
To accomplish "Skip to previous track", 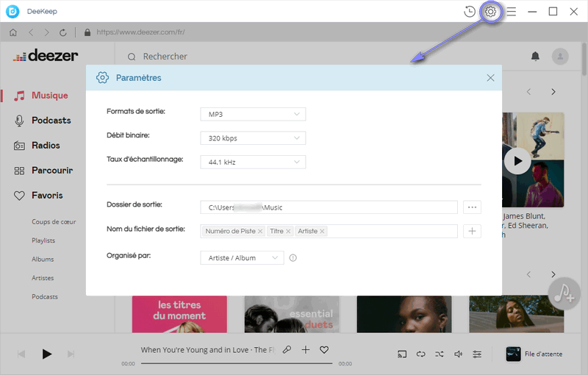I will point(21,354).
